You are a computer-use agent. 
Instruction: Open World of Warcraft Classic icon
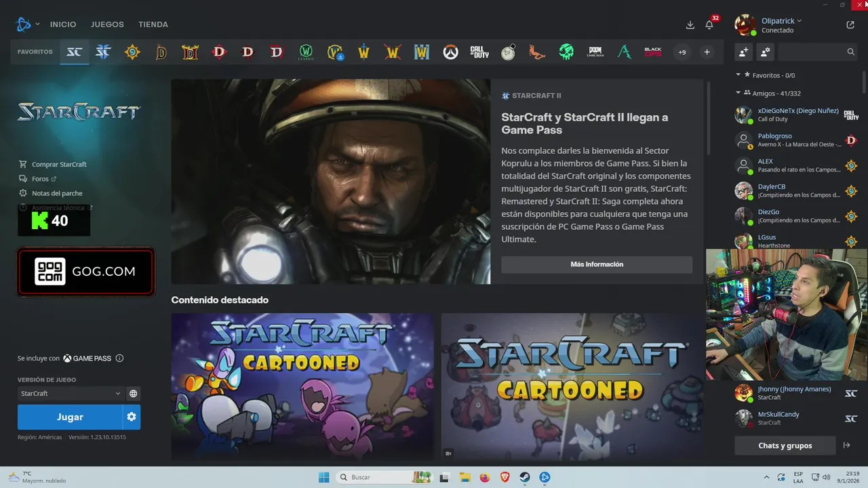[306, 52]
